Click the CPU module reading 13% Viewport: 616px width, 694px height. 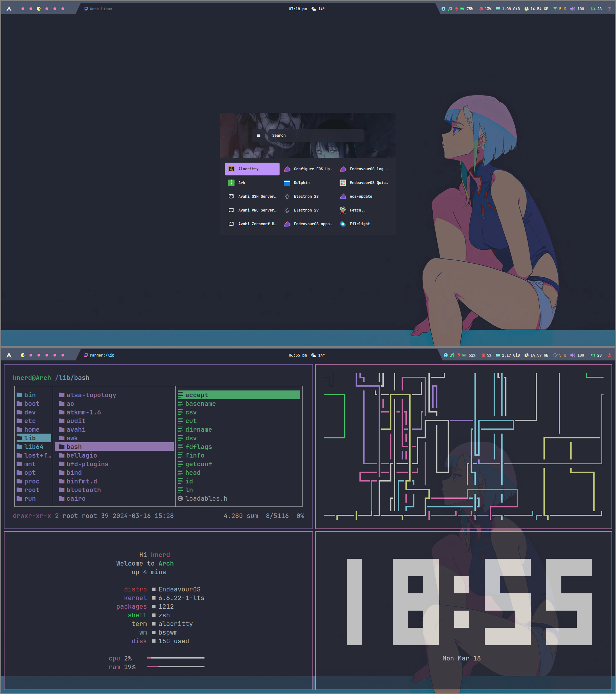click(485, 9)
